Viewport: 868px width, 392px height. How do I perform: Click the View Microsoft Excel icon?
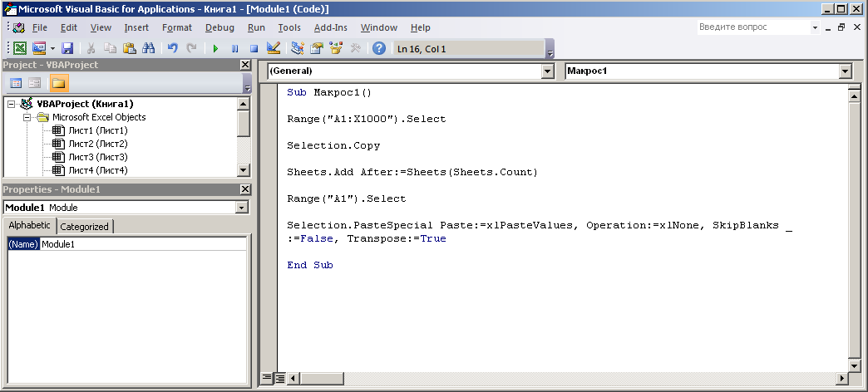pyautogui.click(x=20, y=49)
